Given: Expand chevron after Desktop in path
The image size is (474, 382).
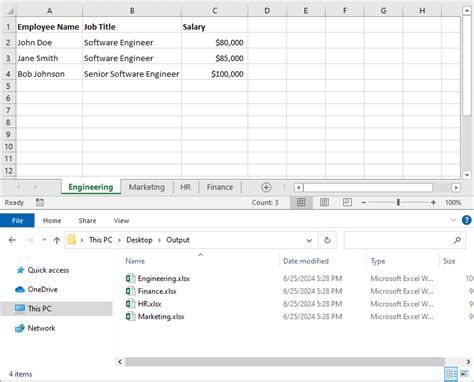Looking at the screenshot, I should (x=159, y=240).
